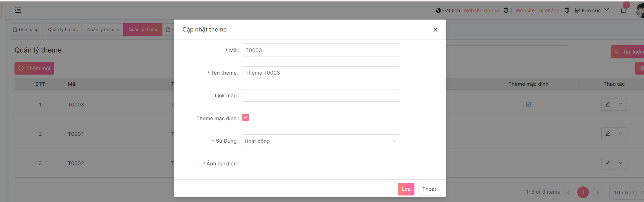Click the Lưu save button

click(406, 189)
